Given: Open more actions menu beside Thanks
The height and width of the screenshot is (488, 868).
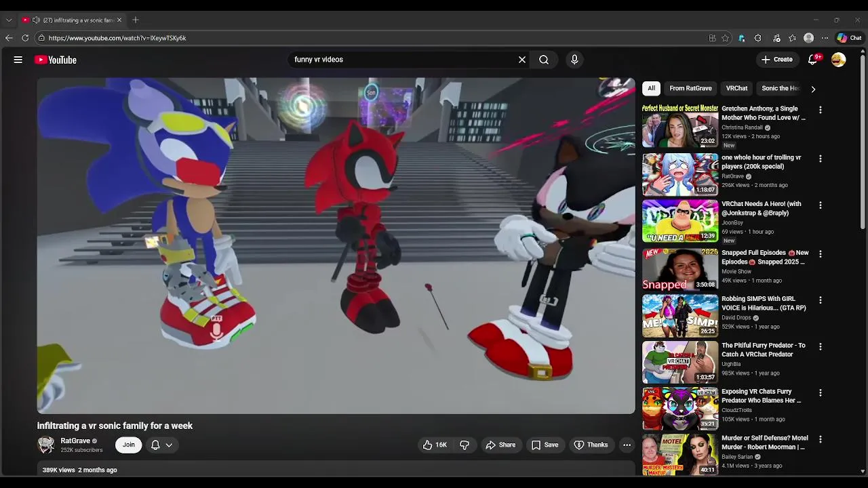Looking at the screenshot, I should (x=627, y=445).
